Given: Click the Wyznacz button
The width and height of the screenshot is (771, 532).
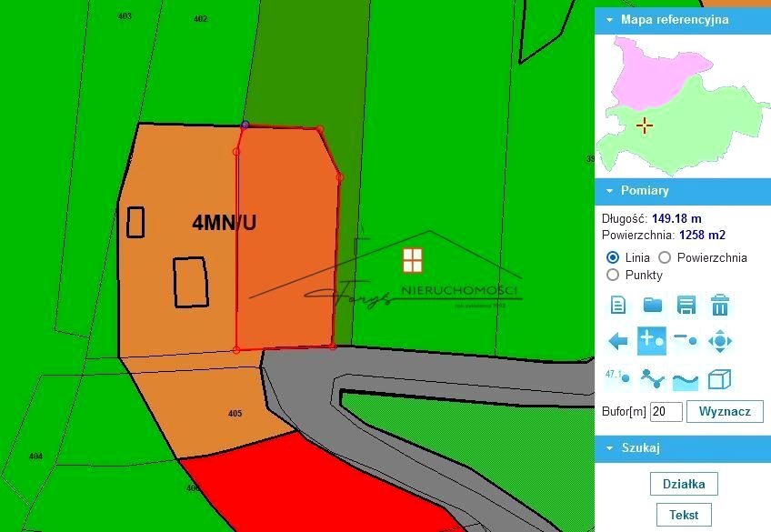Looking at the screenshot, I should click(725, 411).
